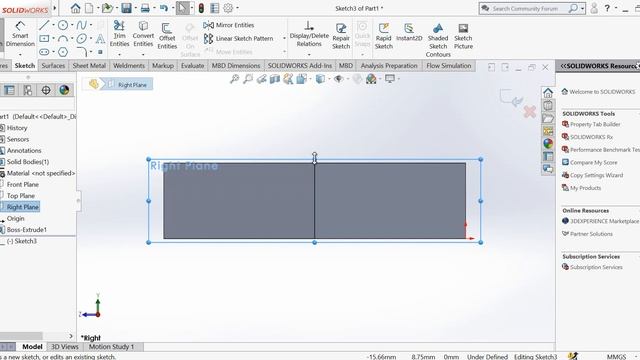The height and width of the screenshot is (360, 640).
Task: Switch to the 3D Views tab
Action: pyautogui.click(x=64, y=347)
